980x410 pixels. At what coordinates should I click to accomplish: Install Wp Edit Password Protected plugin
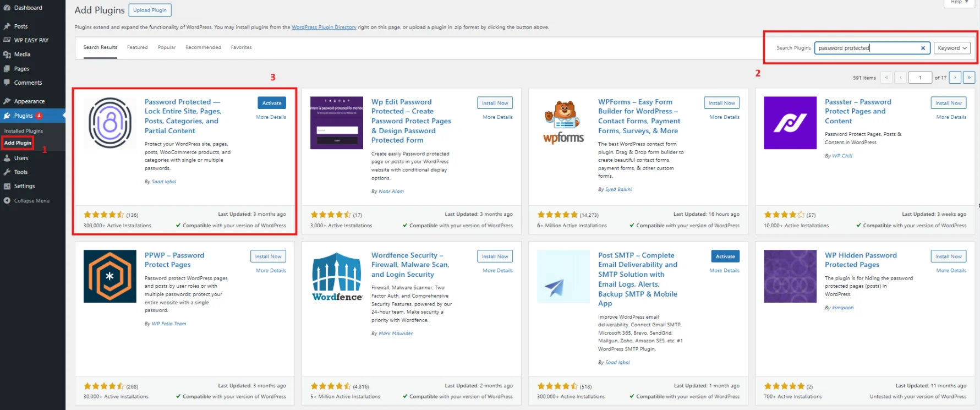click(x=495, y=103)
